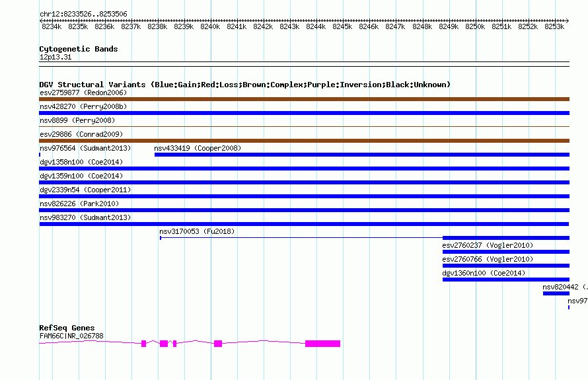This screenshot has width=588, height=380.
Task: Click the 8237k ruler tick label
Action: pyautogui.click(x=131, y=26)
